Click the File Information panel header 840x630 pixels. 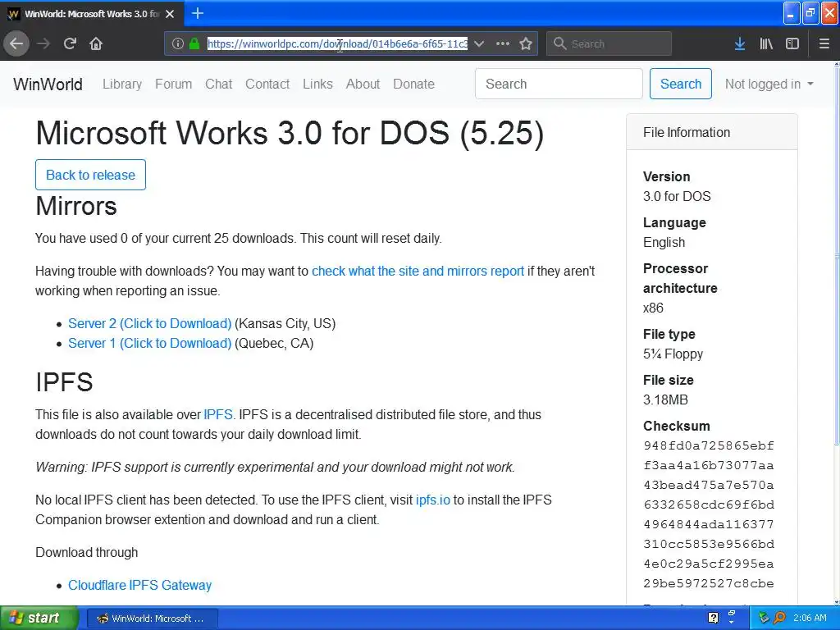711,132
